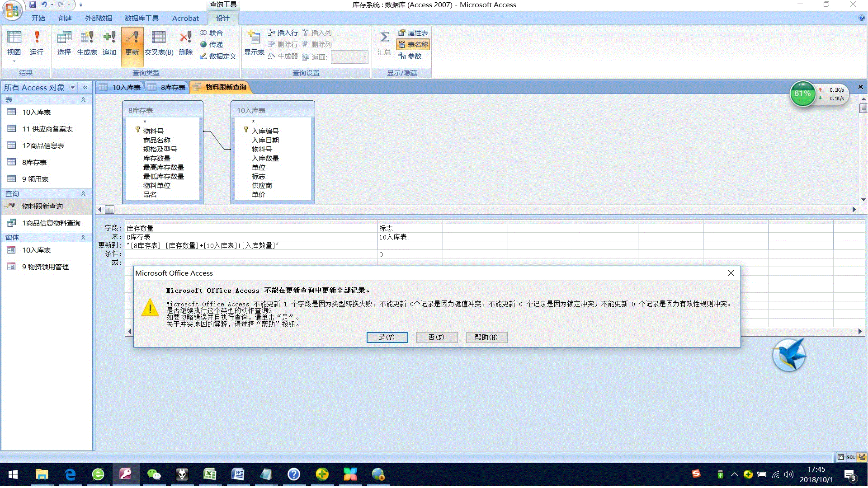The image size is (868, 488).
Task: Open the Show Table dialog
Action: (254, 43)
